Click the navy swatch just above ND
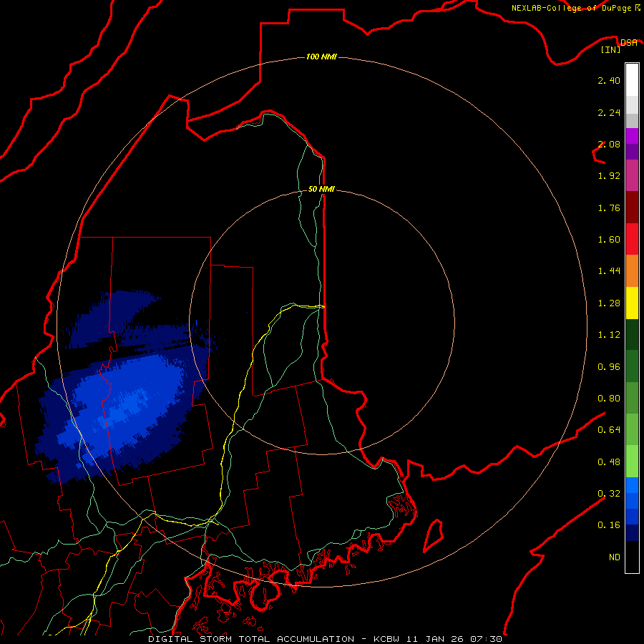Screen dimensions: 644x644 pyautogui.click(x=632, y=532)
